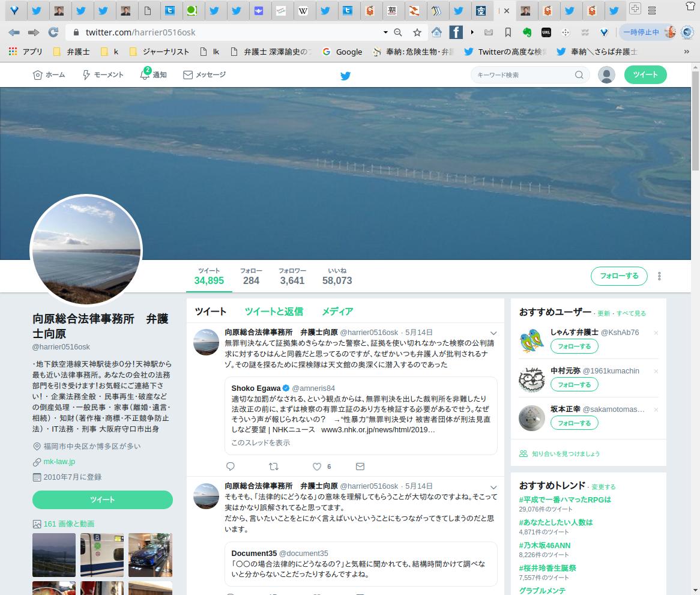
Task: Expand first tweet's chevron menu
Action: pos(493,333)
